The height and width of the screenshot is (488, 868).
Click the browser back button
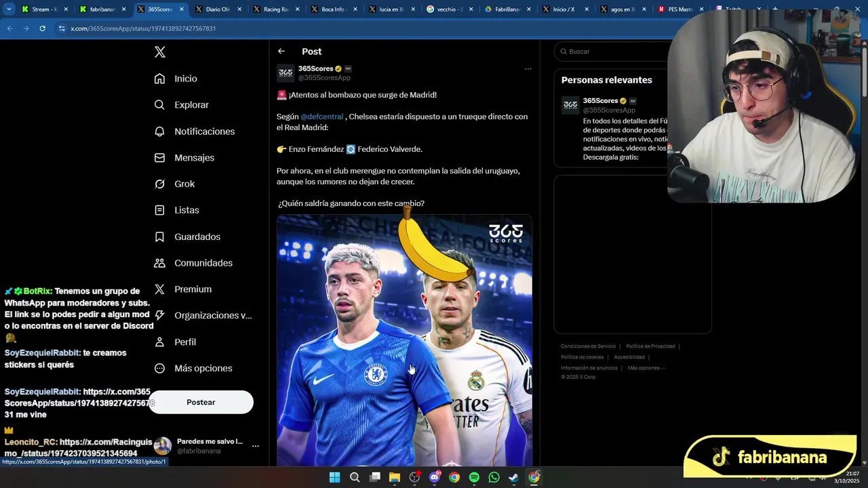pyautogui.click(x=9, y=28)
